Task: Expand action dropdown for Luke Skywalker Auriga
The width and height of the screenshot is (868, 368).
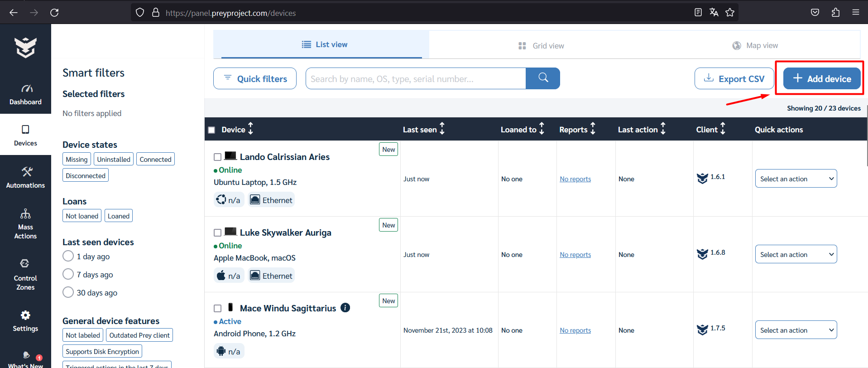Action: point(796,254)
